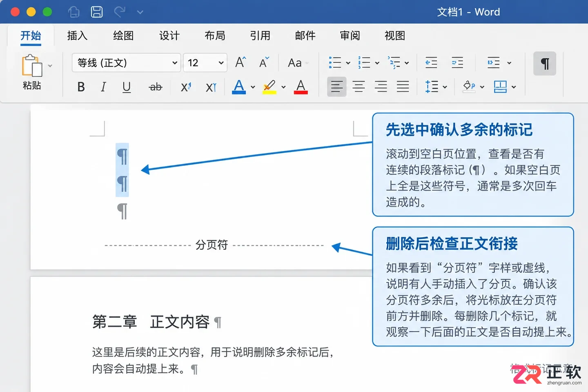Click the Redo arrow icon
588x392 pixels.
pos(120,12)
